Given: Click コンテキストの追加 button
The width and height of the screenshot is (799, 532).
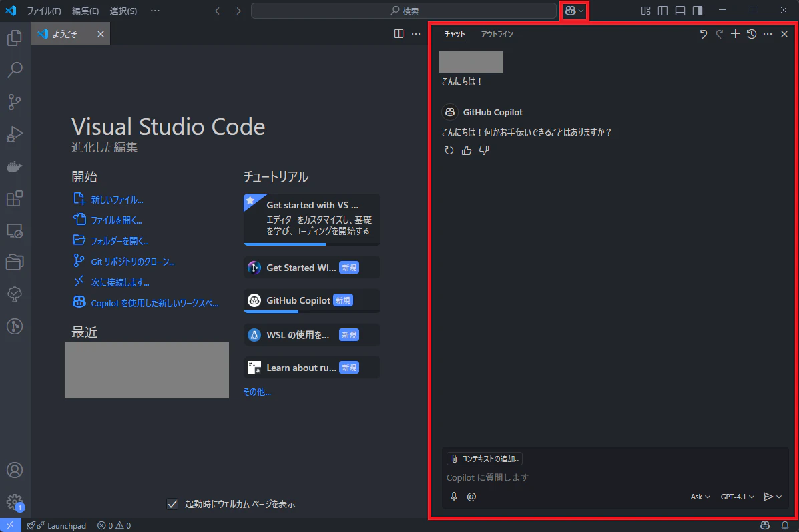Looking at the screenshot, I should (x=485, y=459).
